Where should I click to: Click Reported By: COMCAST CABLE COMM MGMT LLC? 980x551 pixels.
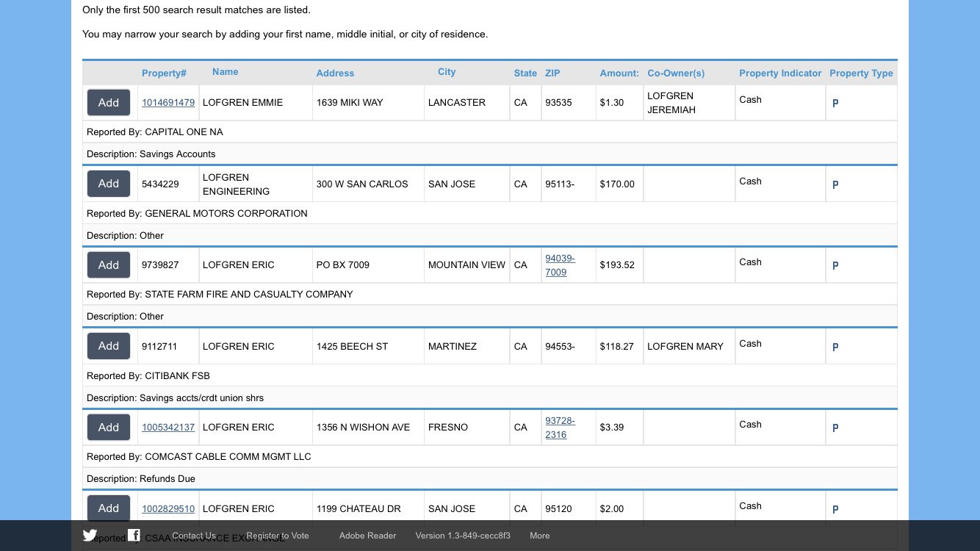199,457
